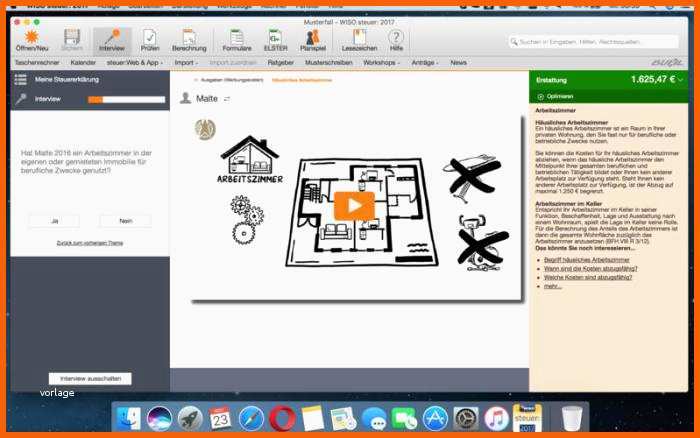Viewport: 700px width, 438px height.
Task: Open the Workshops dropdown menu
Action: pos(381,62)
